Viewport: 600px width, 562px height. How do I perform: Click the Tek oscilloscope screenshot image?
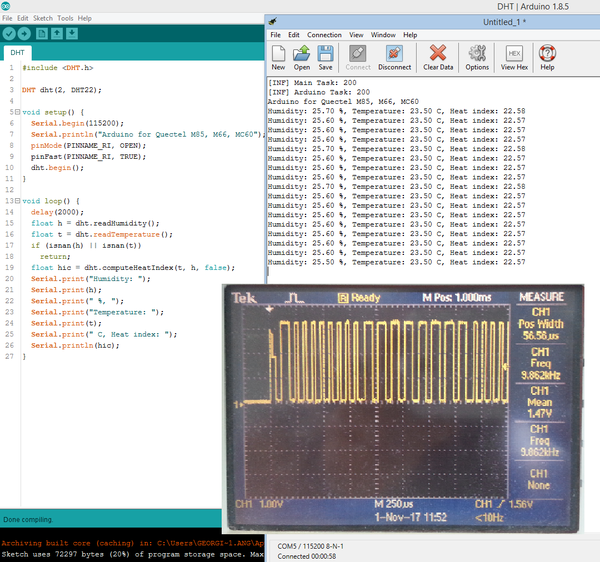403,409
